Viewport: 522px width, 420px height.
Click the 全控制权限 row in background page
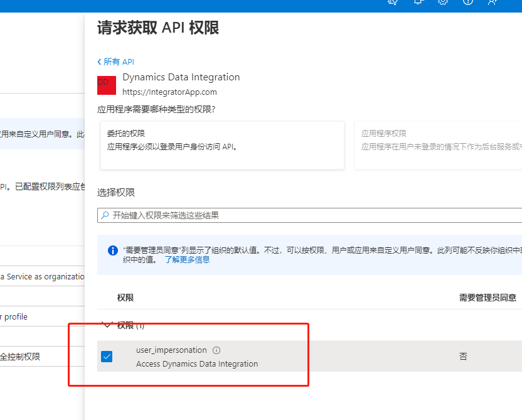click(x=42, y=357)
